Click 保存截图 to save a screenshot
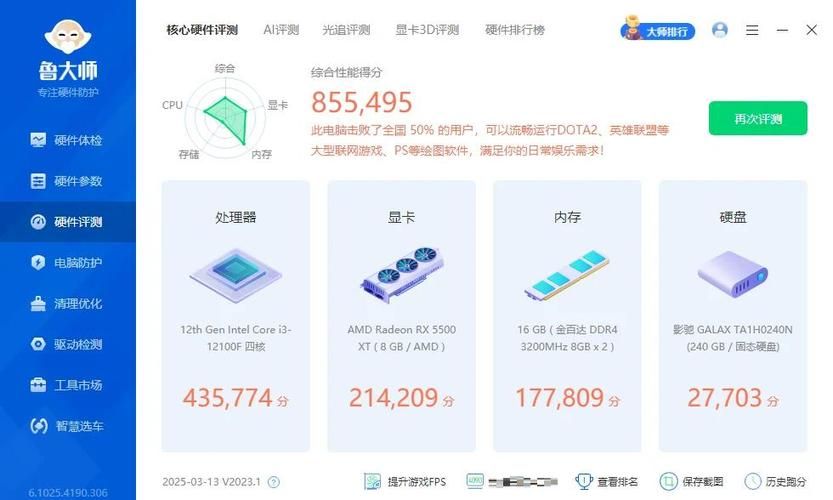833x500 pixels. point(695,482)
